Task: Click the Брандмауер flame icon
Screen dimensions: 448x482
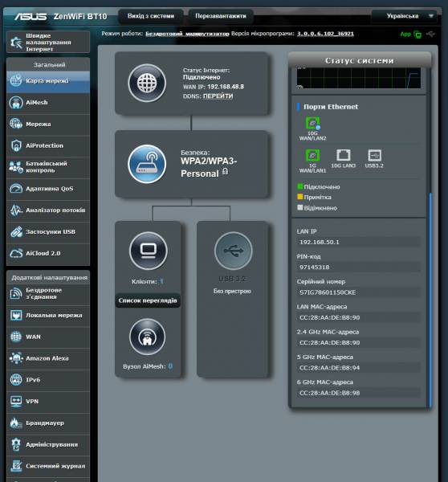Action: click(16, 423)
